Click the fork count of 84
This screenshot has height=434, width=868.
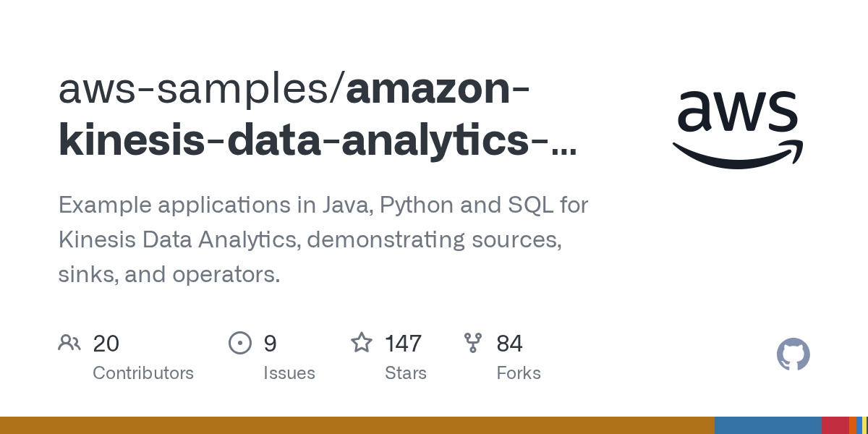pyautogui.click(x=509, y=343)
